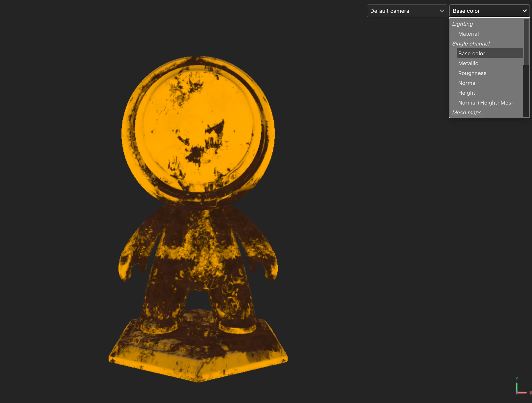This screenshot has width=532, height=403.
Task: Show the Roughness channel
Action: click(x=472, y=73)
